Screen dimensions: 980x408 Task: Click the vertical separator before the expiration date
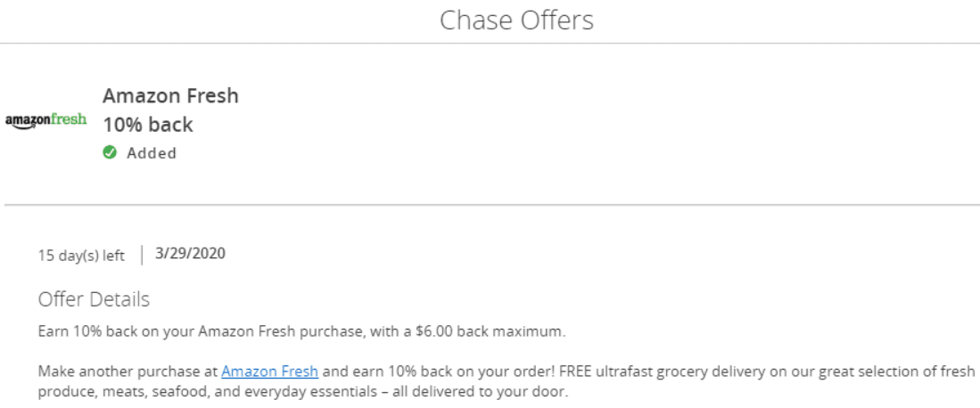pyautogui.click(x=143, y=255)
